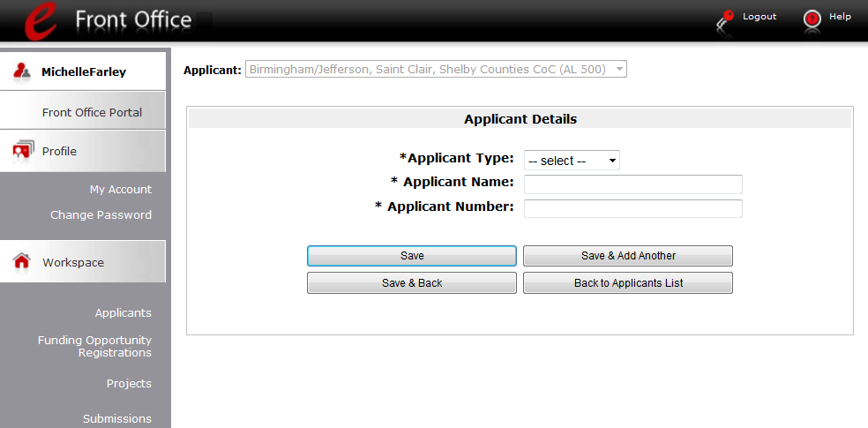The height and width of the screenshot is (428, 868).
Task: Click the * Applicant Name: label
Action: [453, 182]
